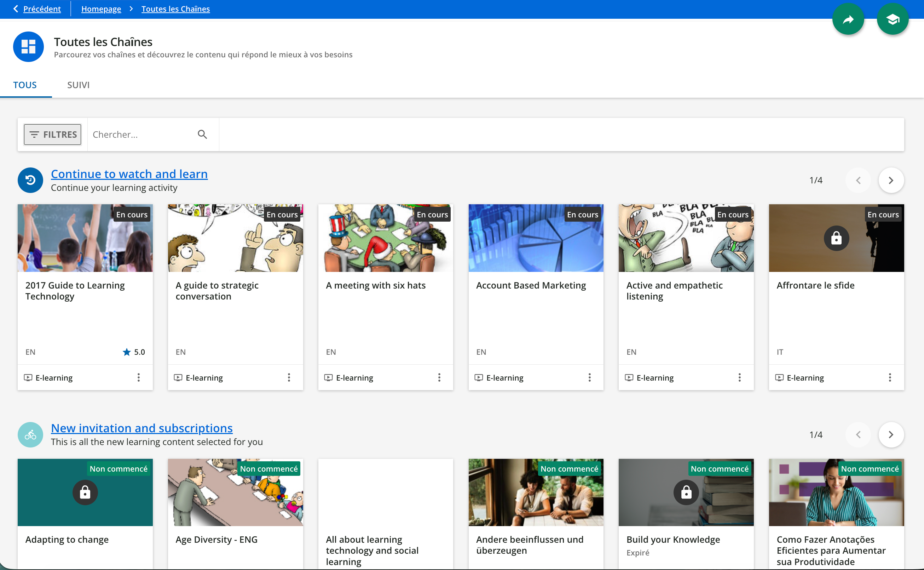Open the FILTRES button
Viewport: 924px width, 570px height.
53,135
